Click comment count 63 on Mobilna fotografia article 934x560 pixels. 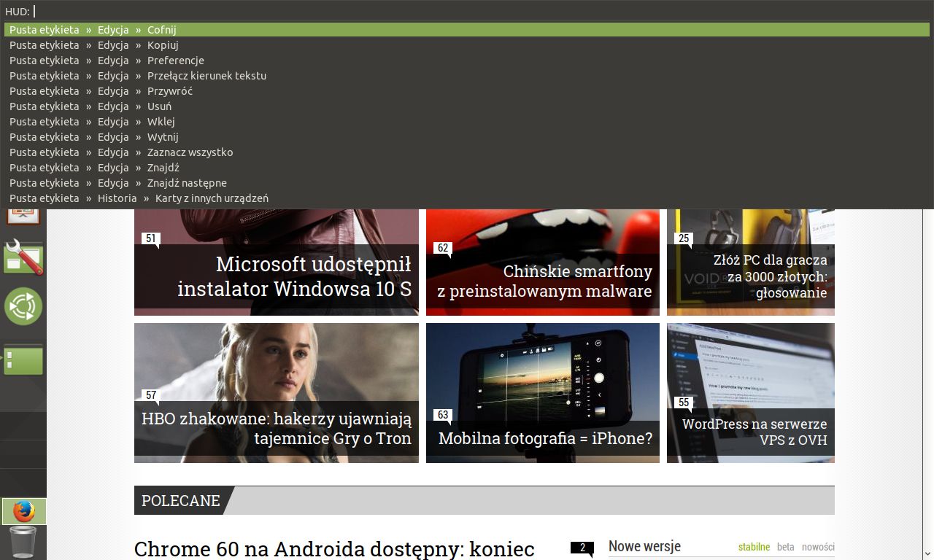442,416
